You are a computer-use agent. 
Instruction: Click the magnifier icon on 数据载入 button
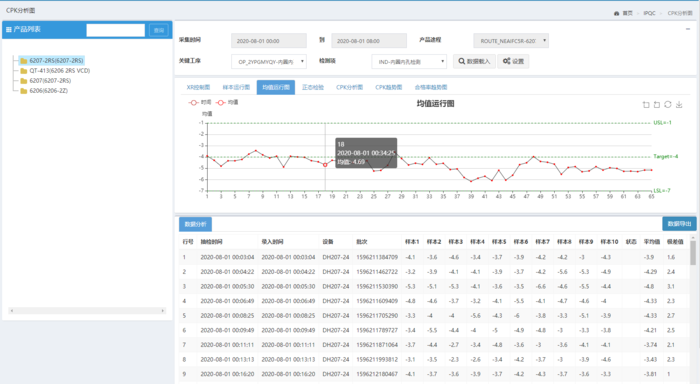[462, 61]
